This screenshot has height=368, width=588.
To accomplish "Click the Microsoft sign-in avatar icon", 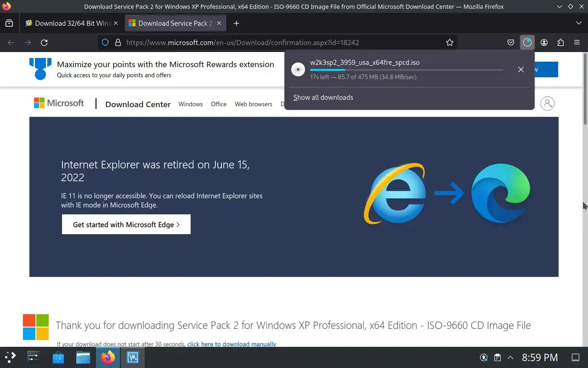I will pos(548,103).
